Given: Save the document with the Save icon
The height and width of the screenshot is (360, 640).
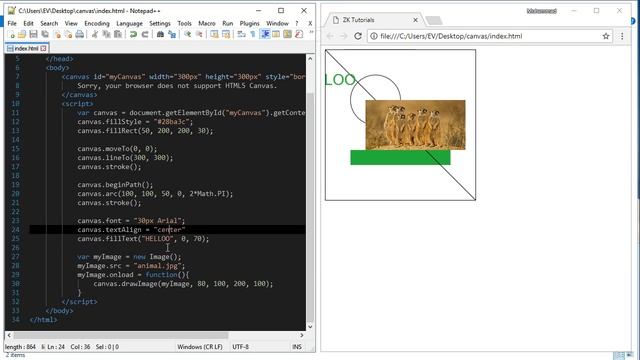Looking at the screenshot, I should click(33, 35).
